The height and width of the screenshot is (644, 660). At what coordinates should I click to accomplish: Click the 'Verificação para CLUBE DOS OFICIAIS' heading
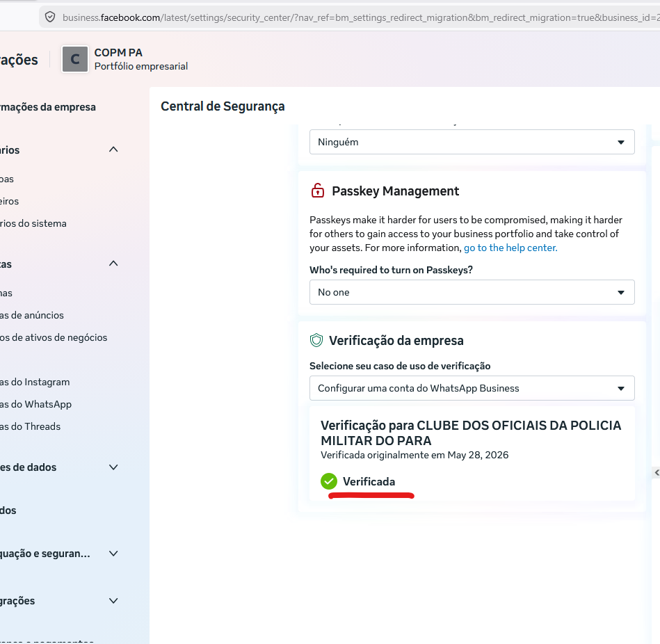[x=471, y=433]
